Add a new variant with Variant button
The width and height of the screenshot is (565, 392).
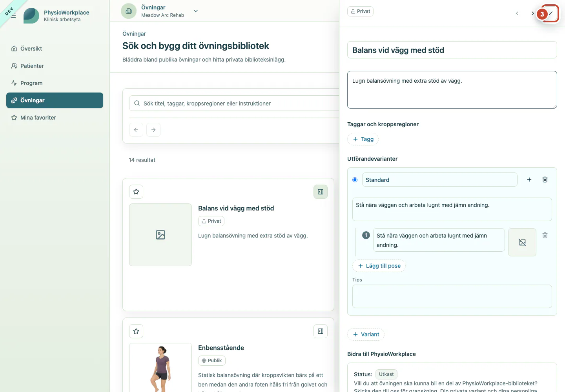point(366,334)
